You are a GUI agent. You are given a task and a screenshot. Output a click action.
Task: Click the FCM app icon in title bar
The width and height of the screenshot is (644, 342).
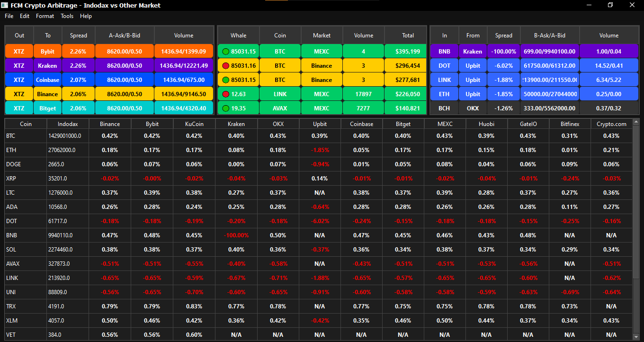5,5
